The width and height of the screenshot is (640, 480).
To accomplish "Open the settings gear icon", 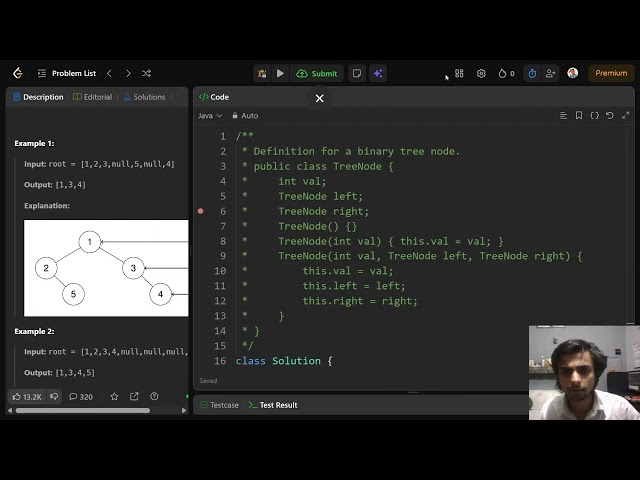I will click(481, 73).
